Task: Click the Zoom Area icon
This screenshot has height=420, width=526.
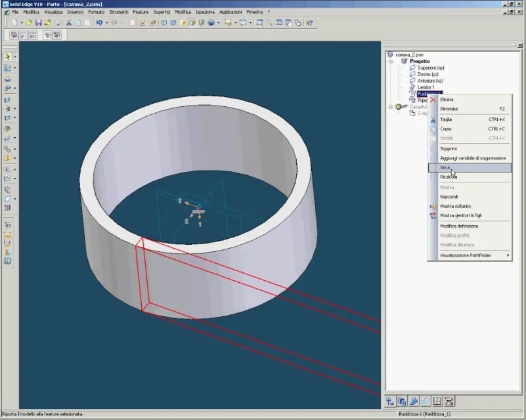Action: point(259,23)
